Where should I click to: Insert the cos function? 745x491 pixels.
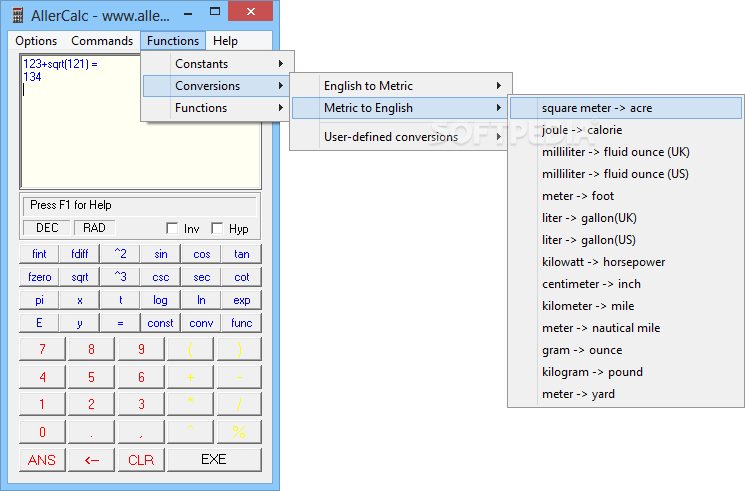point(201,254)
